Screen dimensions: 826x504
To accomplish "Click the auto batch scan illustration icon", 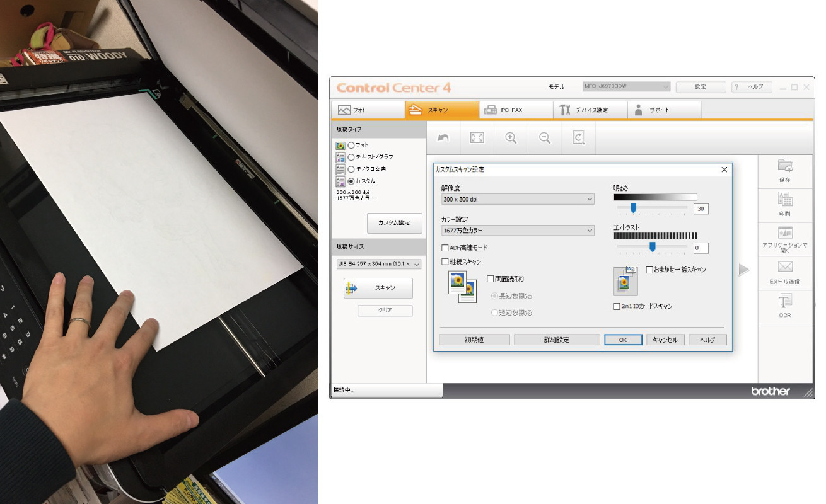I will pos(625,280).
